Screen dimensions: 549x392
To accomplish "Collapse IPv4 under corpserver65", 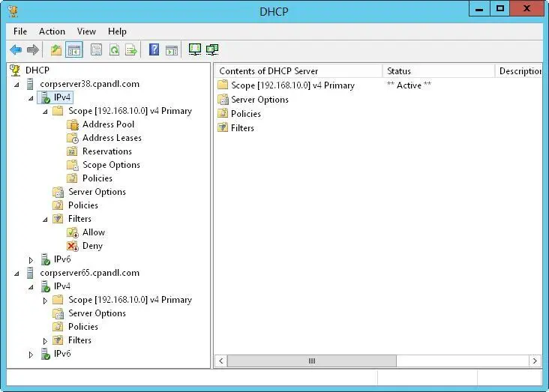I will point(31,287).
